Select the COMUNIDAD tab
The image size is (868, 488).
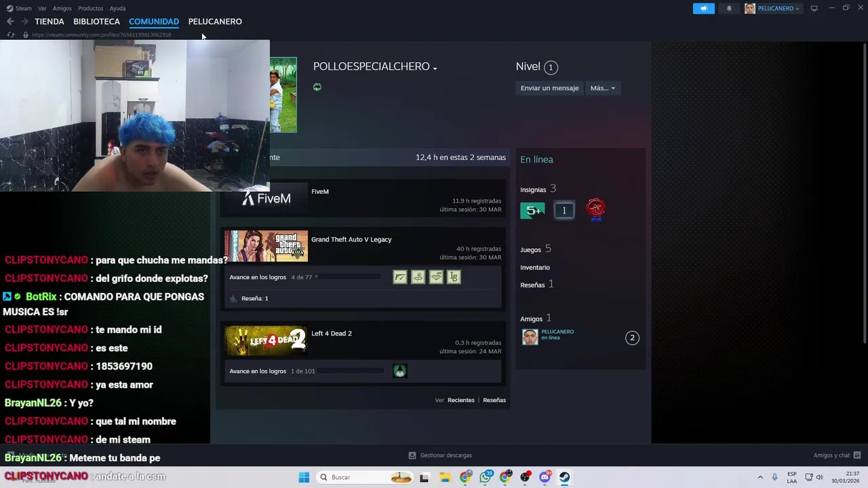(x=154, y=22)
